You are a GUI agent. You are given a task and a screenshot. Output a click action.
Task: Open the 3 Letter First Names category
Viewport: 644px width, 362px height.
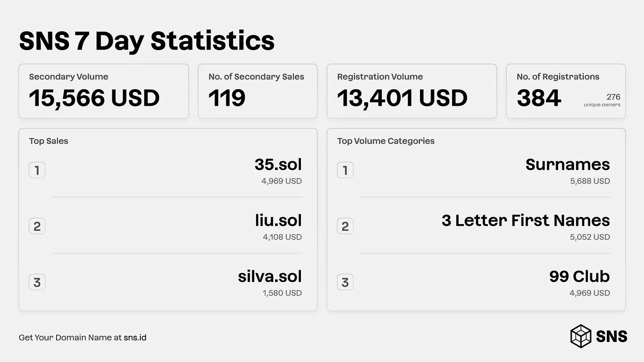pyautogui.click(x=526, y=226)
